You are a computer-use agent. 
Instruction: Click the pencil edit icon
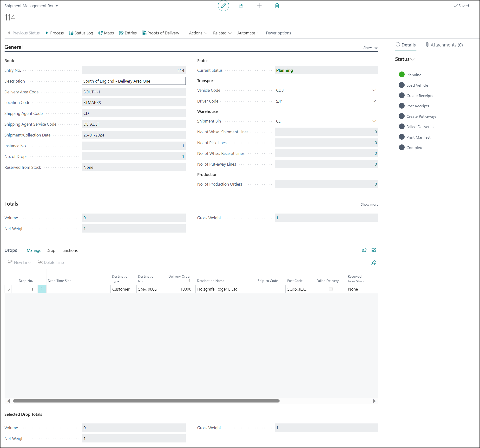(x=223, y=6)
